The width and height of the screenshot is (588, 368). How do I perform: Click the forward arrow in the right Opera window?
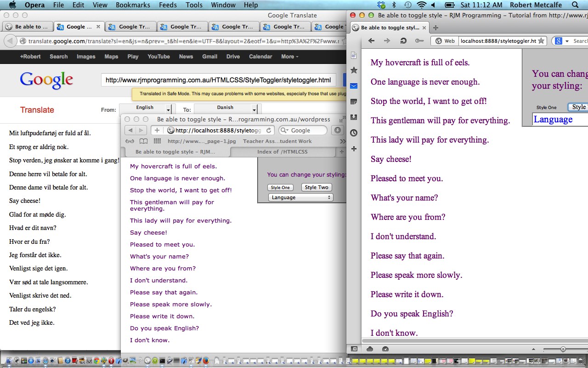point(387,41)
